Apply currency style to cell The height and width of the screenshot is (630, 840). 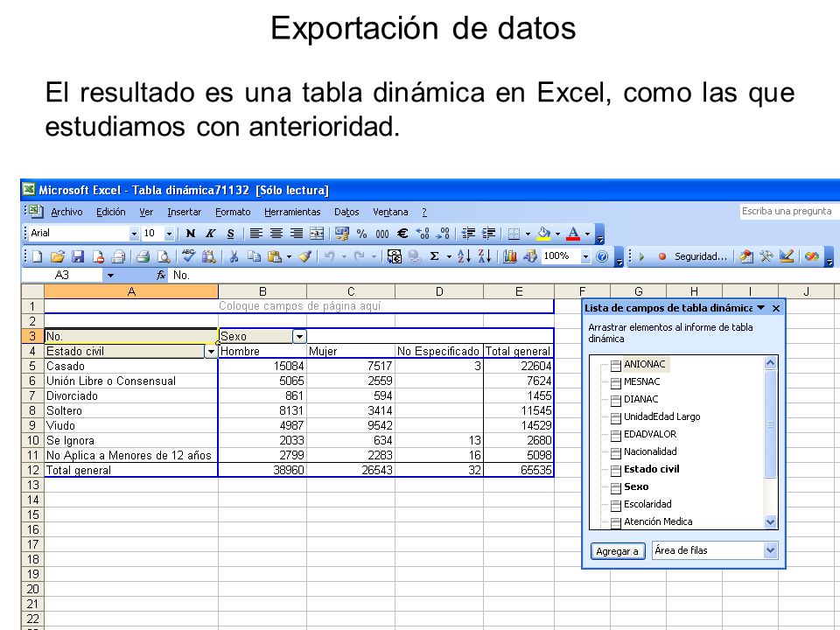tap(341, 234)
